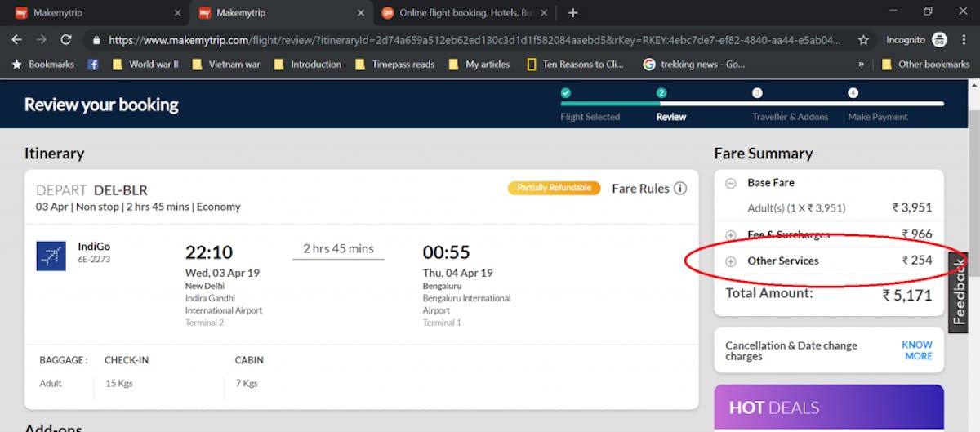Open a new browser tab
The image size is (980, 432).
coord(573,13)
